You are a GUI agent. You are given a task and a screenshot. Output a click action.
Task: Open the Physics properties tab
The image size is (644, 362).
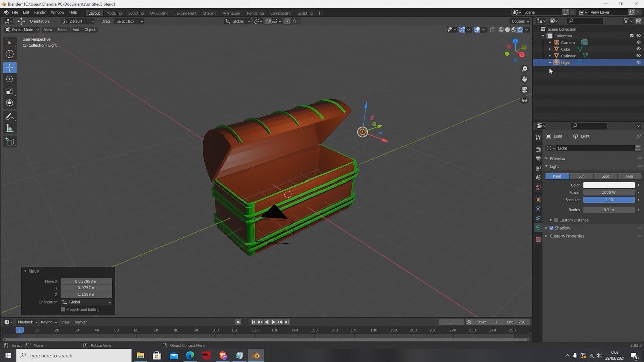pos(538,209)
